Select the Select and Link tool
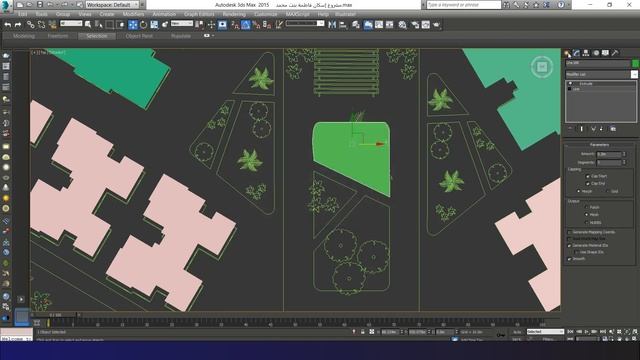 pos(31,25)
